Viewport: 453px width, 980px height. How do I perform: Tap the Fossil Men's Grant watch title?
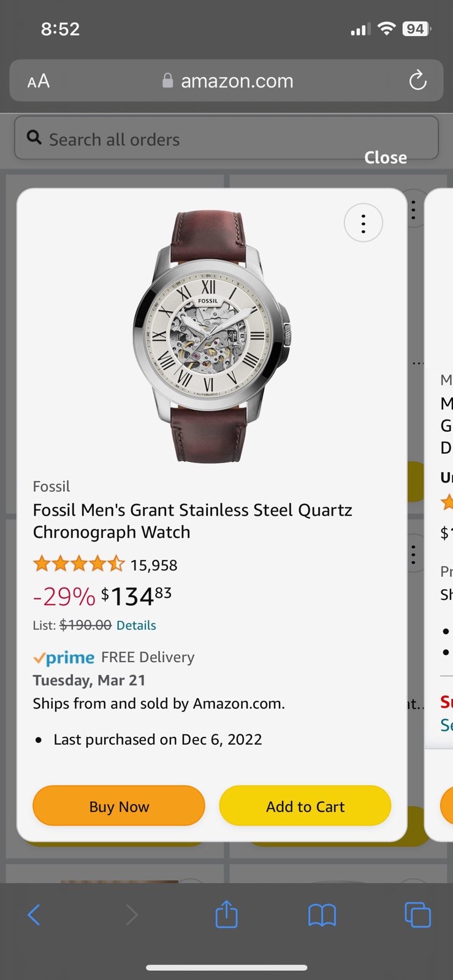click(192, 521)
